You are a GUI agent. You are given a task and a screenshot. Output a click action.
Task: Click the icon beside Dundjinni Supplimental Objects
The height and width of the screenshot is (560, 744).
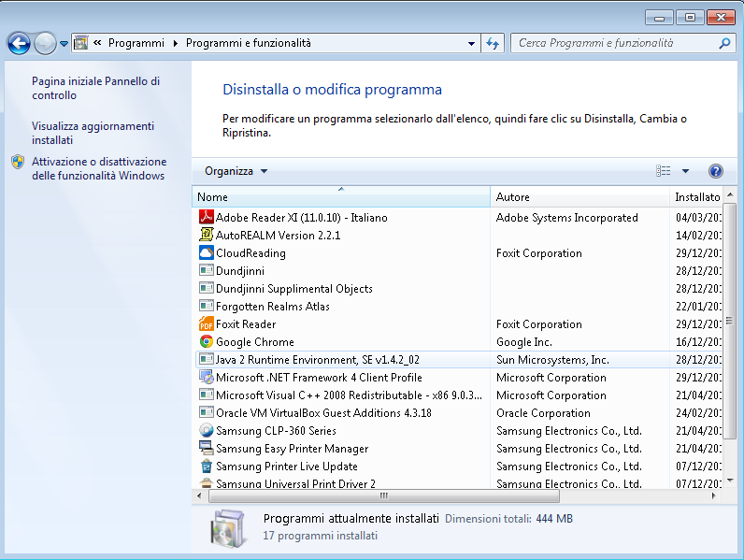pyautogui.click(x=207, y=288)
